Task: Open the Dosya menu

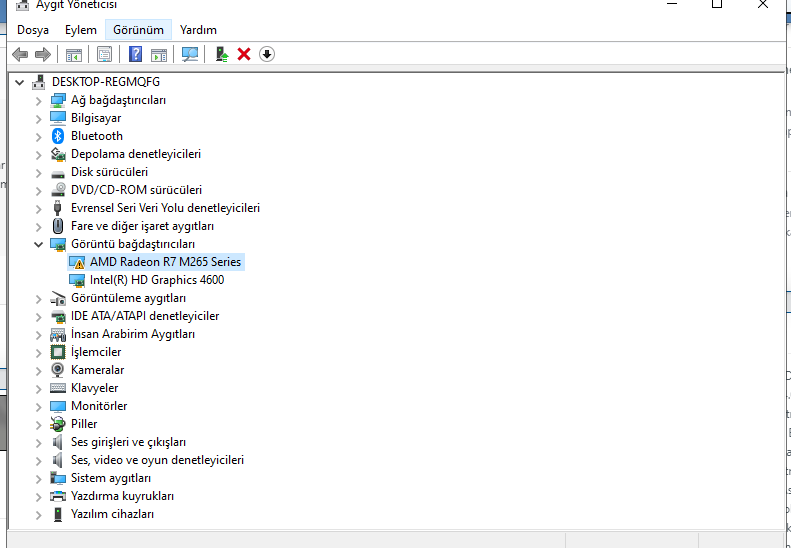Action: tap(33, 30)
